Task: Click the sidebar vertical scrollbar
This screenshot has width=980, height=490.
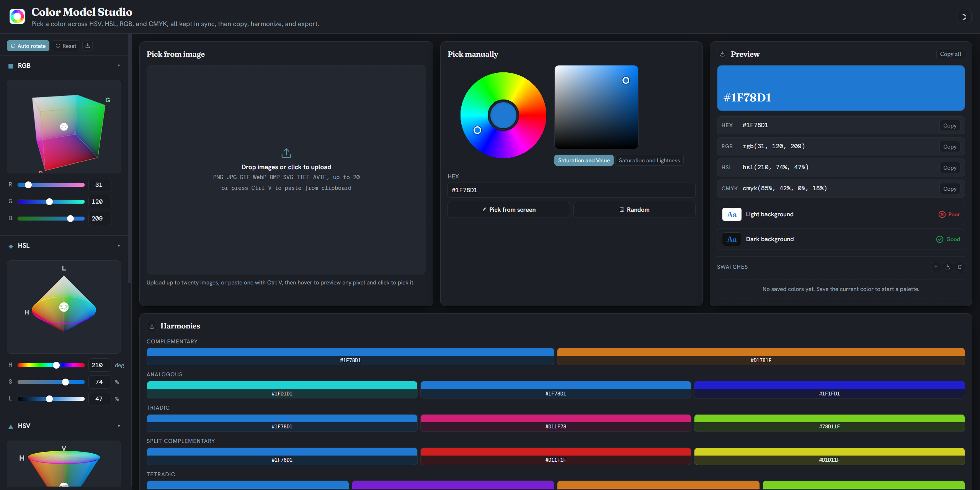Action: [130, 159]
